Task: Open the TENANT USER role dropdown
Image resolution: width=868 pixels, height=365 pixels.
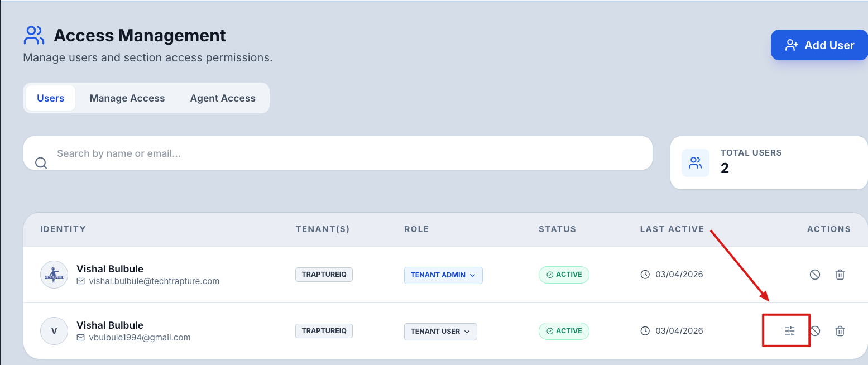Action: pyautogui.click(x=440, y=331)
